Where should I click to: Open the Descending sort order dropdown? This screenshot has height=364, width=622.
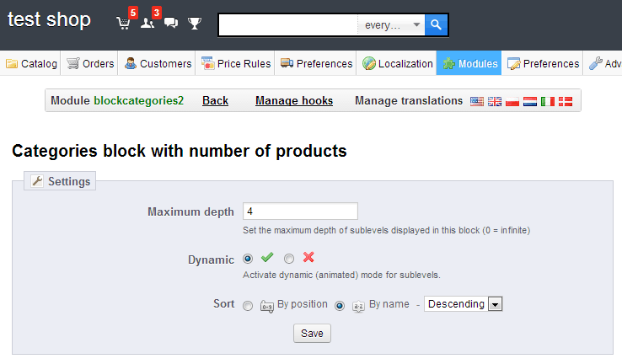(464, 304)
